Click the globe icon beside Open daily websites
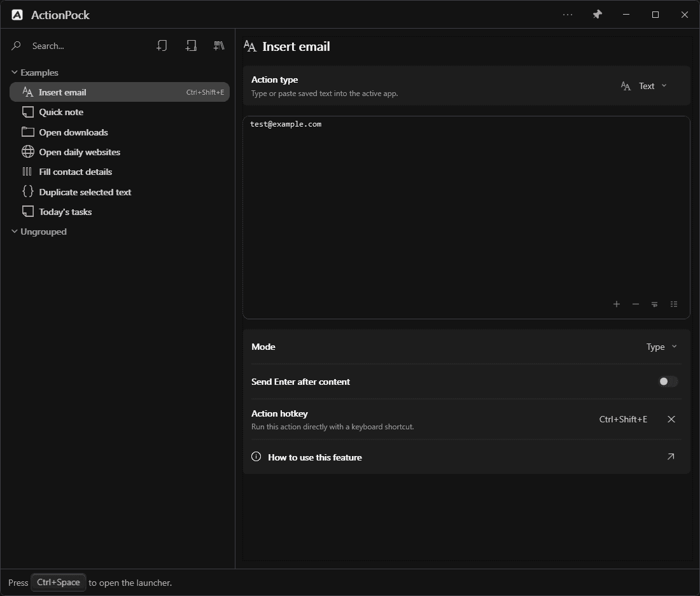The image size is (700, 596). (27, 151)
